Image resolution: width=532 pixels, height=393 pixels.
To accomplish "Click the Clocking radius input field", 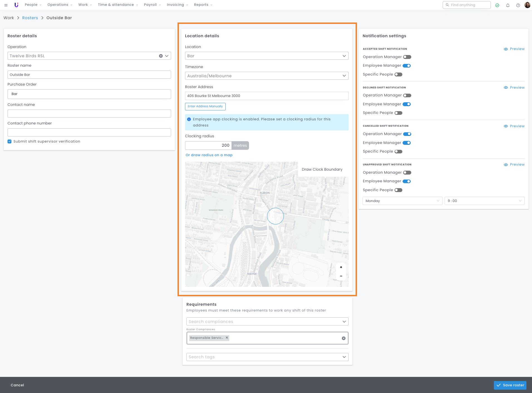I will pyautogui.click(x=208, y=146).
